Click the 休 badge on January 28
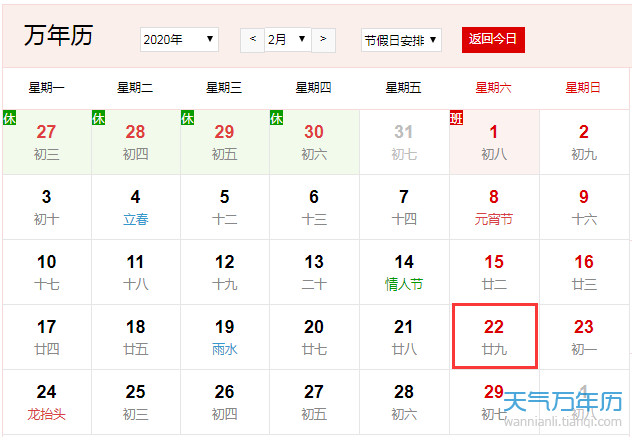This screenshot has width=632, height=437. tap(98, 118)
